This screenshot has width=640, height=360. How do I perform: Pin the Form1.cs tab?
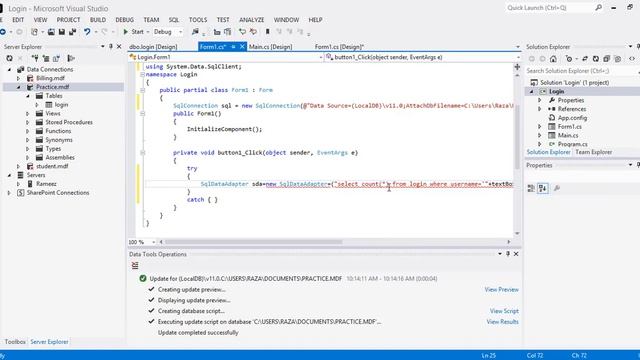click(x=233, y=47)
